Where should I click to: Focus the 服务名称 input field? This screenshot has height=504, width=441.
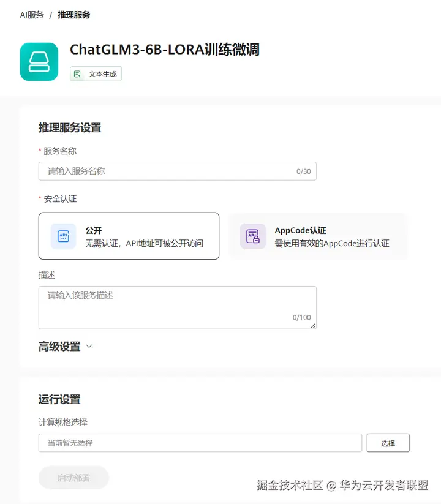(x=178, y=171)
